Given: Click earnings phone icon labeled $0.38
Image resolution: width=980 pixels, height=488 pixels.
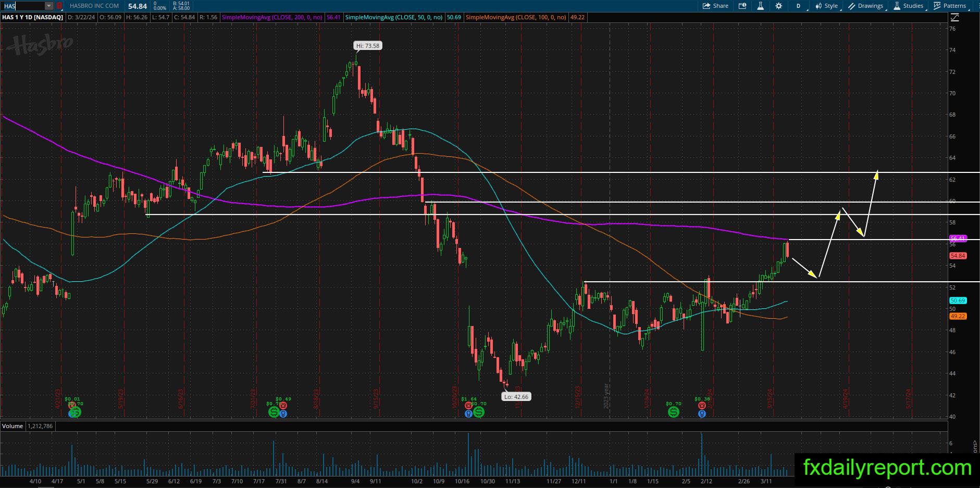Looking at the screenshot, I should 702,406.
